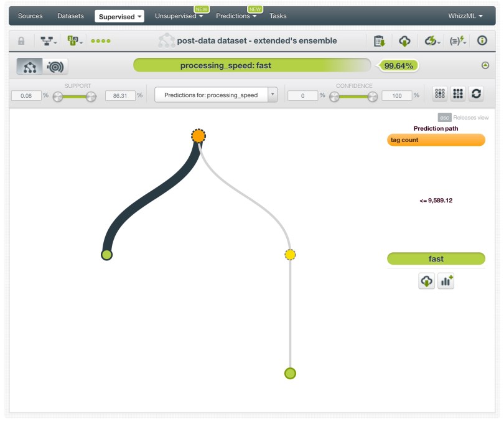Viewport: 504px width, 421px height.
Task: Click the support minimum value input field
Action: (26, 96)
